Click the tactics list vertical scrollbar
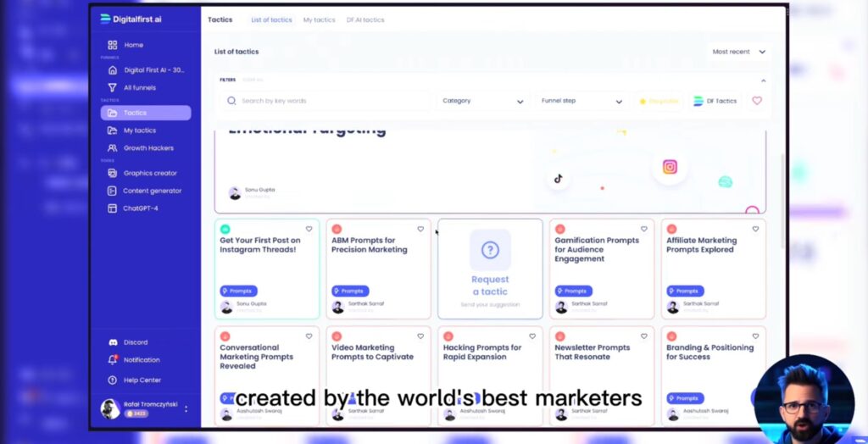Viewport: 868px width, 444px height. 782,201
